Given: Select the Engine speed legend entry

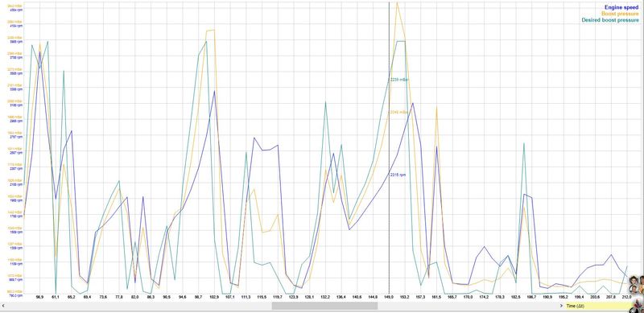Looking at the screenshot, I should tap(621, 7).
